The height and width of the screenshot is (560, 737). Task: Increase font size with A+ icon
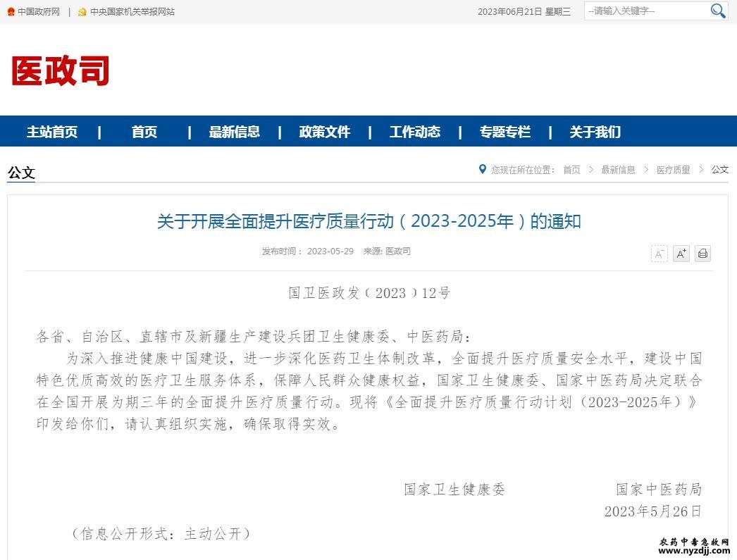click(681, 254)
